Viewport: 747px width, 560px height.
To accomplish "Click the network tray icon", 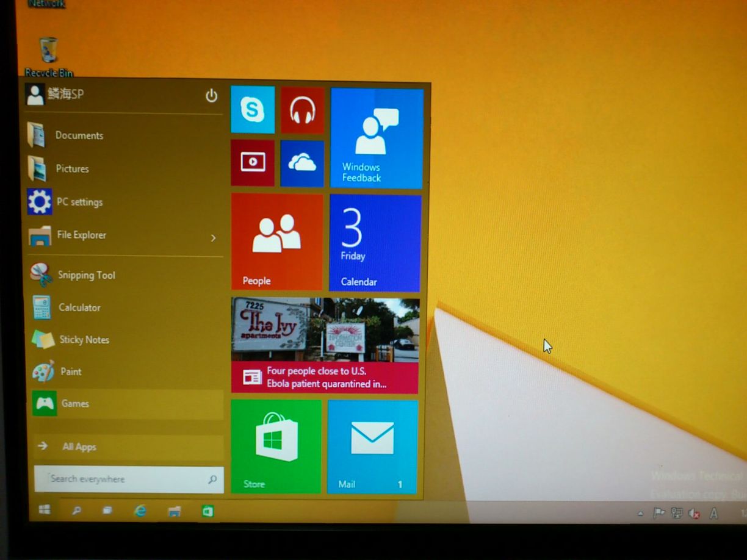I will point(677,514).
